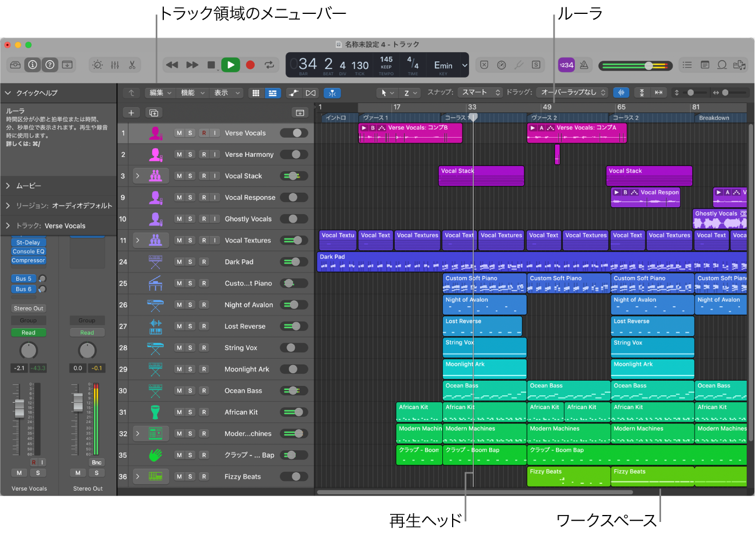
Task: Expand the Fizzy Beats track stack
Action: point(138,477)
